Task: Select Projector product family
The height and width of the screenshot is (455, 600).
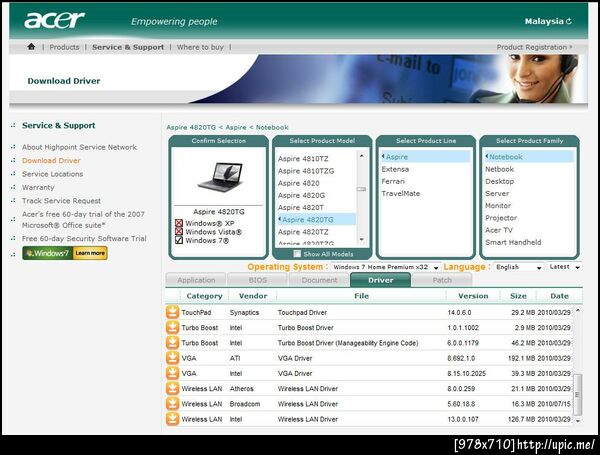Action: [501, 218]
